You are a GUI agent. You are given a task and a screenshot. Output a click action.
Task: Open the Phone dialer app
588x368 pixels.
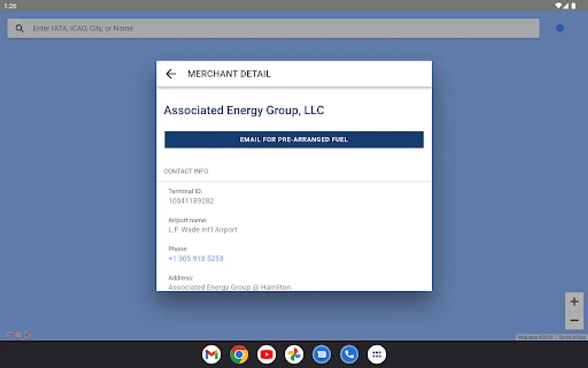click(x=349, y=355)
